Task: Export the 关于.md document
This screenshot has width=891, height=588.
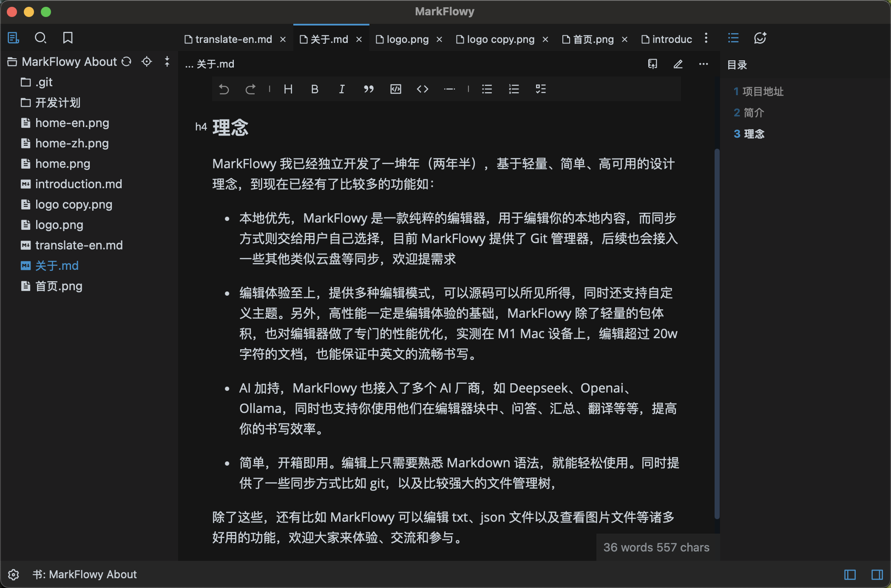Action: click(x=653, y=64)
